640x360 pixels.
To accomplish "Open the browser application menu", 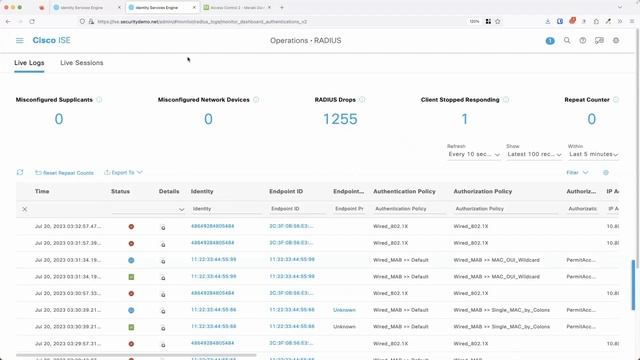I will point(632,21).
